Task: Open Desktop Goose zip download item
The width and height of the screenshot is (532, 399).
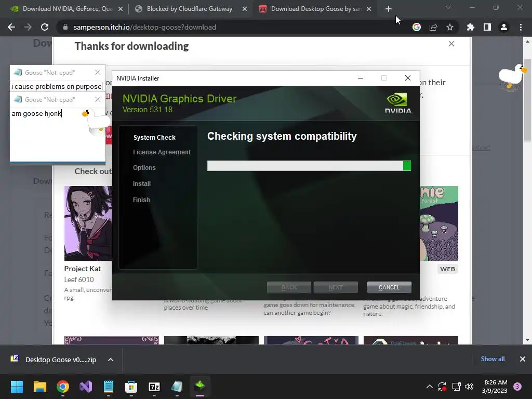Action: click(x=60, y=360)
